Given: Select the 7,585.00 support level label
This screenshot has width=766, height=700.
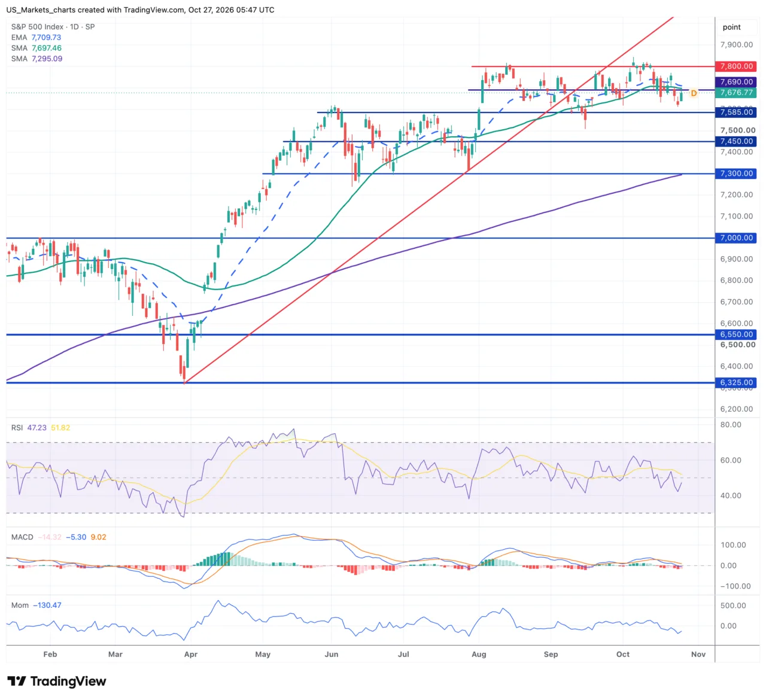Looking at the screenshot, I should point(737,112).
